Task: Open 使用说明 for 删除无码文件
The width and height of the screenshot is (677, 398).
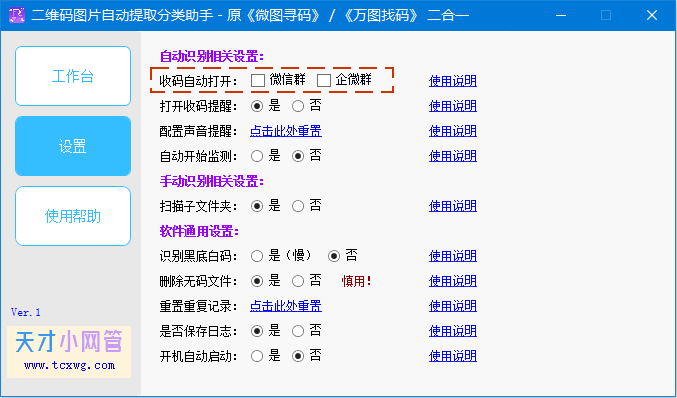Action: (x=452, y=281)
